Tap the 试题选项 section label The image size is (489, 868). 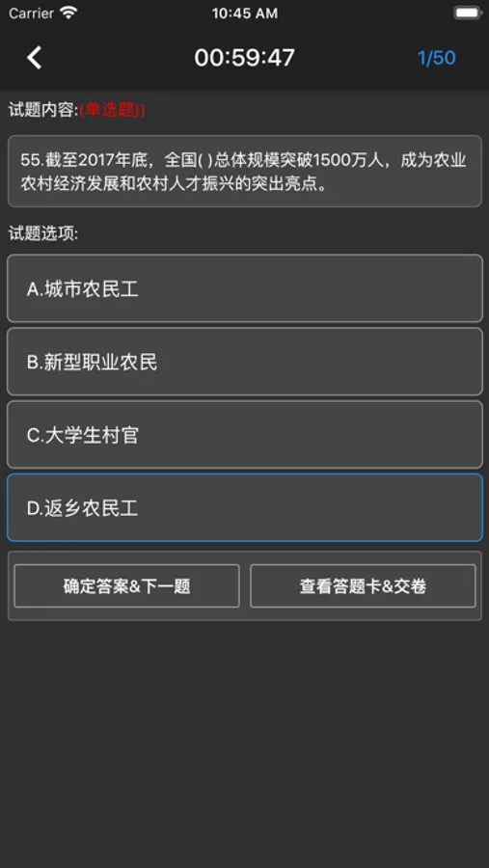[x=43, y=234]
